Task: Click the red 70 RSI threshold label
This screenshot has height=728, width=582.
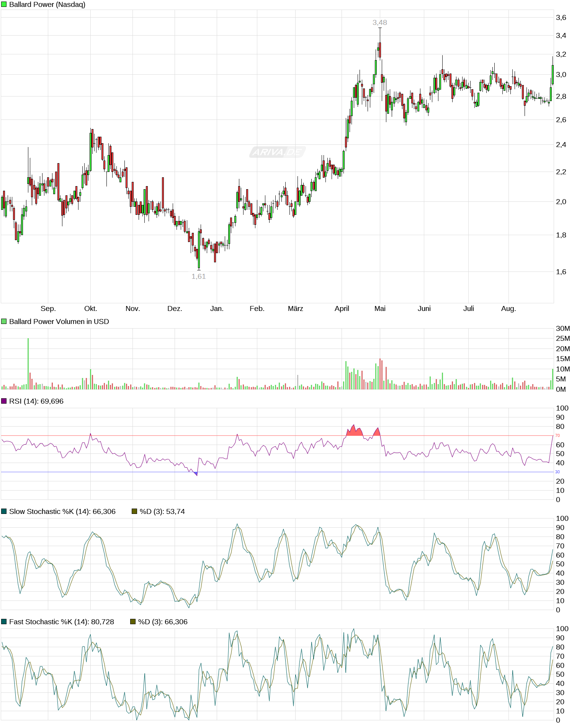Action: click(557, 435)
